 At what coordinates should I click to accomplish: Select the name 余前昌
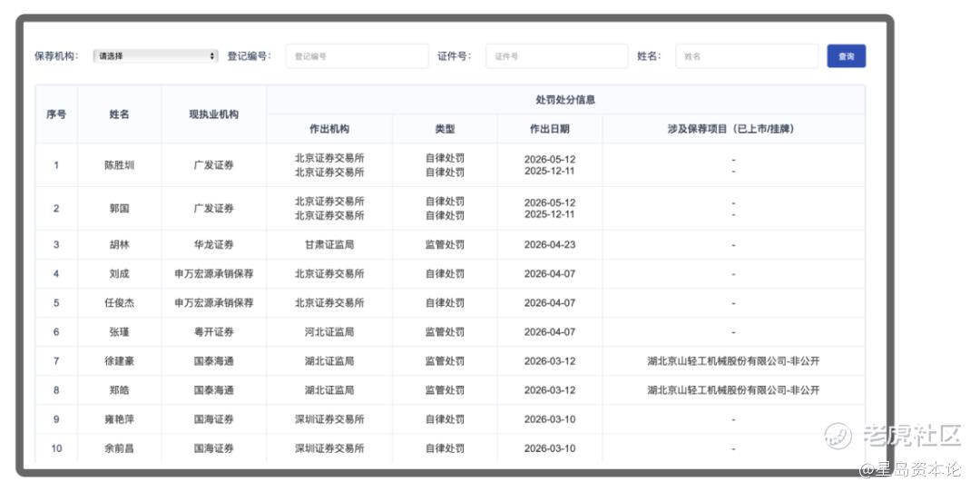pyautogui.click(x=120, y=448)
